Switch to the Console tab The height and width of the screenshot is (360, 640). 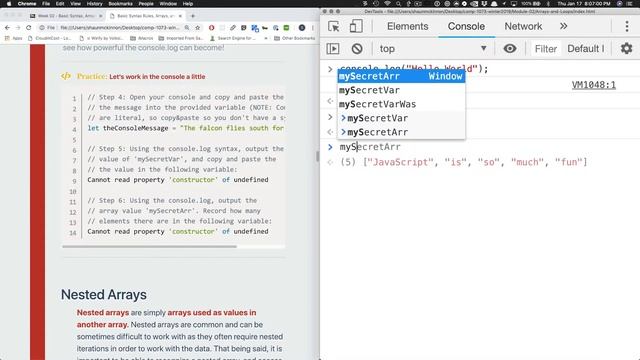466,27
